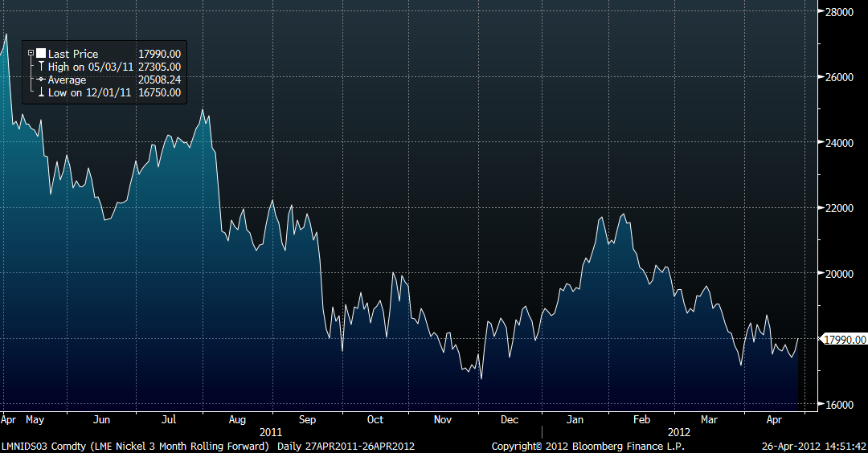This screenshot has height=453, width=868.
Task: Select the Last Price legend label
Action: (x=73, y=54)
